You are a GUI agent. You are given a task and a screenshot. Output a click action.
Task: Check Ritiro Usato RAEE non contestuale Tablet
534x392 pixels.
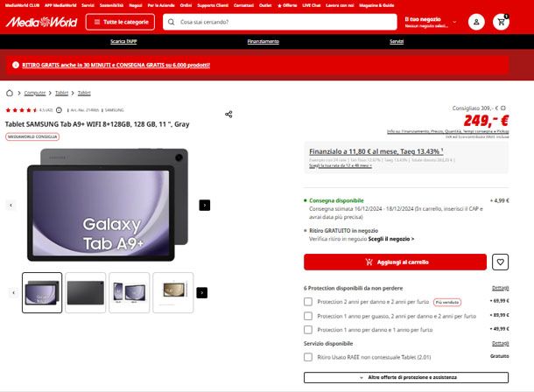pyautogui.click(x=308, y=357)
